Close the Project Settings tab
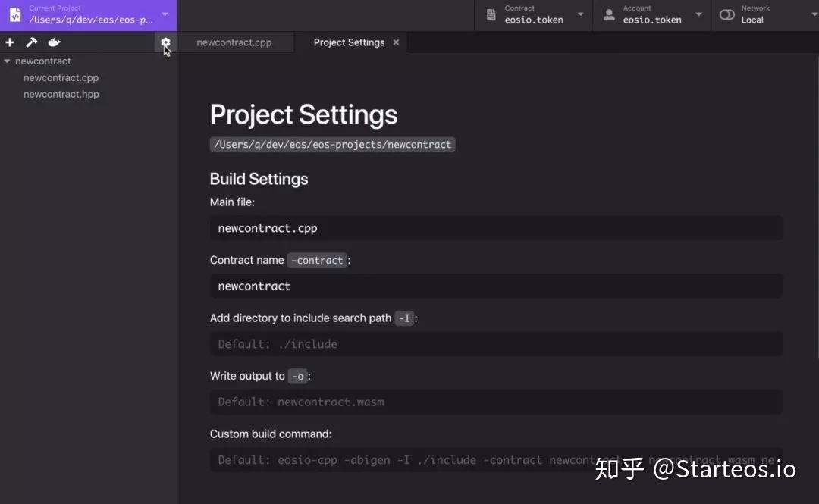 click(x=395, y=42)
